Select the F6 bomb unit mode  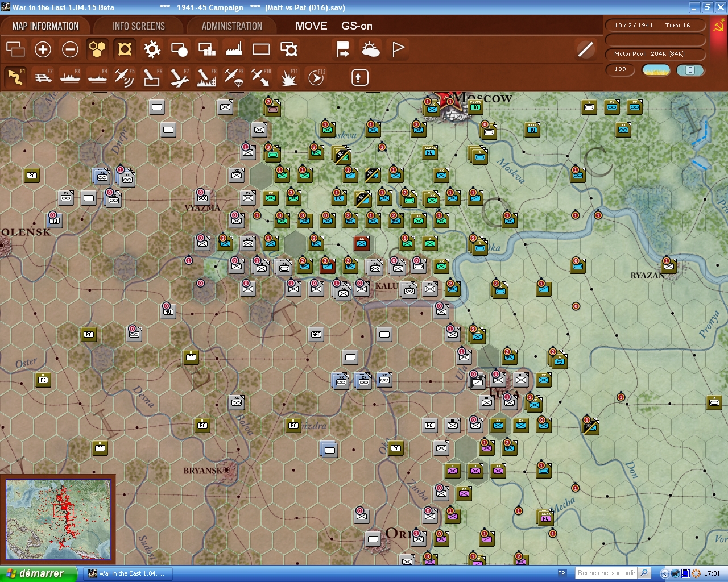click(x=152, y=77)
